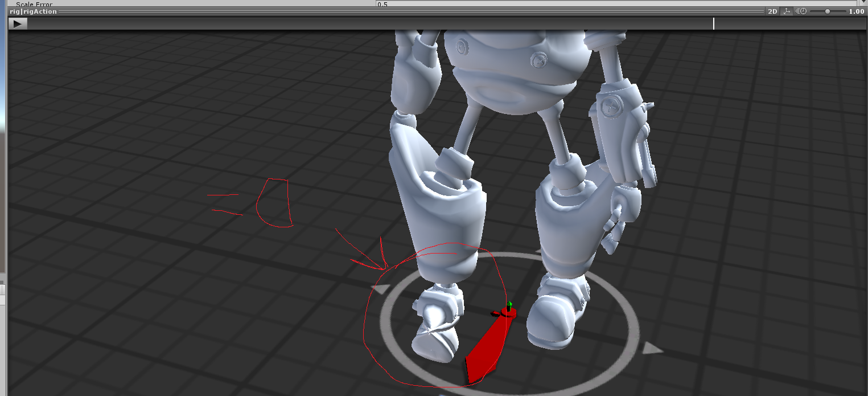Screen dimensions: 868x396
Task: Play the rigAction animation preview
Action: [x=18, y=23]
